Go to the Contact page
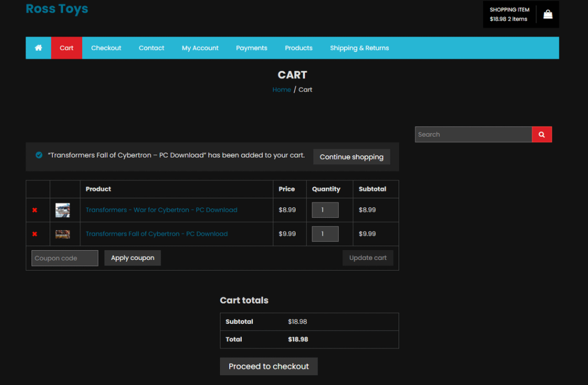Screen dimensions: 588x385 [152, 48]
